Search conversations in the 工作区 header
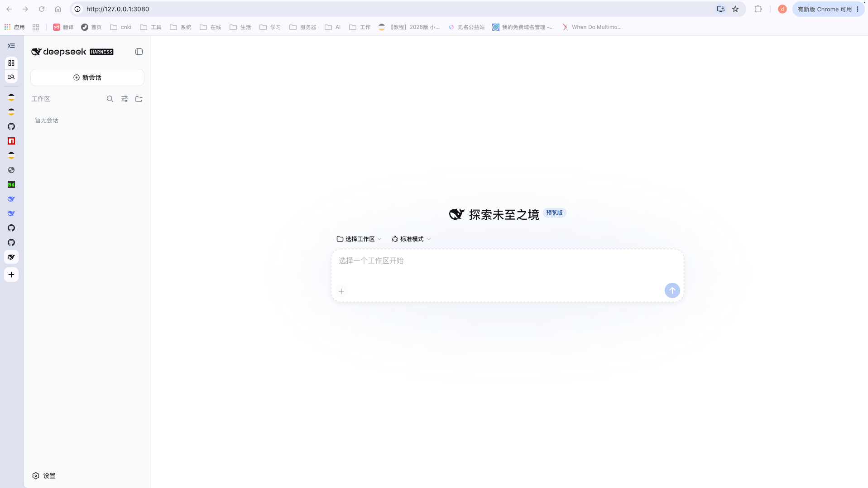 (x=110, y=99)
